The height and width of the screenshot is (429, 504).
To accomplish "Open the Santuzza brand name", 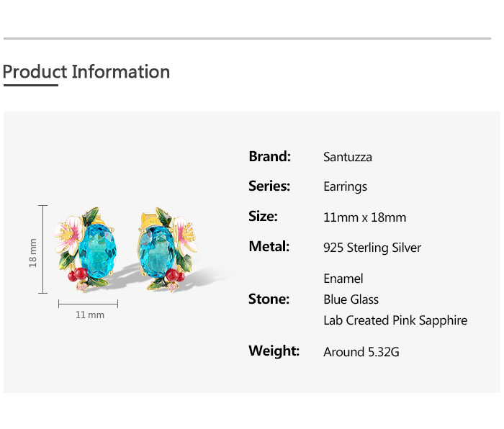I will (348, 157).
